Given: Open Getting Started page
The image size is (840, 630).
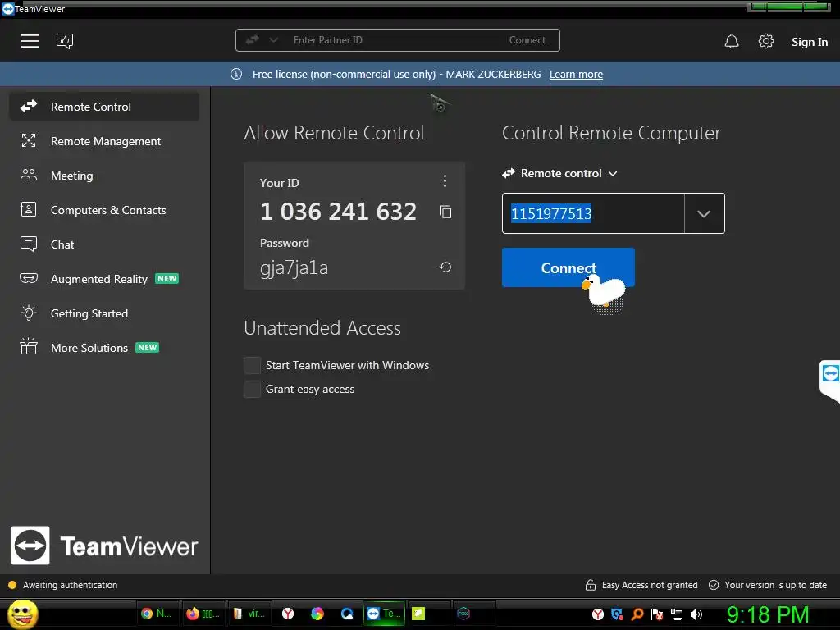Looking at the screenshot, I should 104,313.
